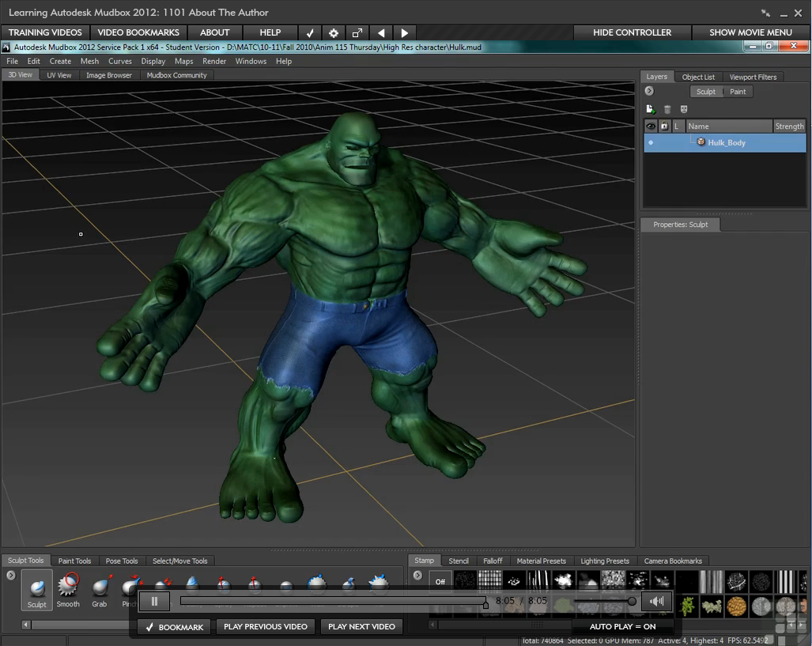Screen dimensions: 812x646
Task: Go to previous video with left arrow
Action: click(x=381, y=32)
